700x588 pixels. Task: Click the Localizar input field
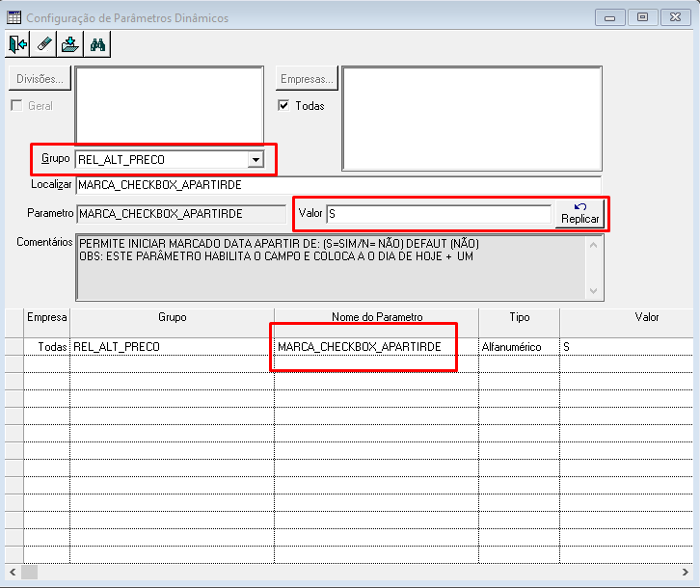[338, 185]
